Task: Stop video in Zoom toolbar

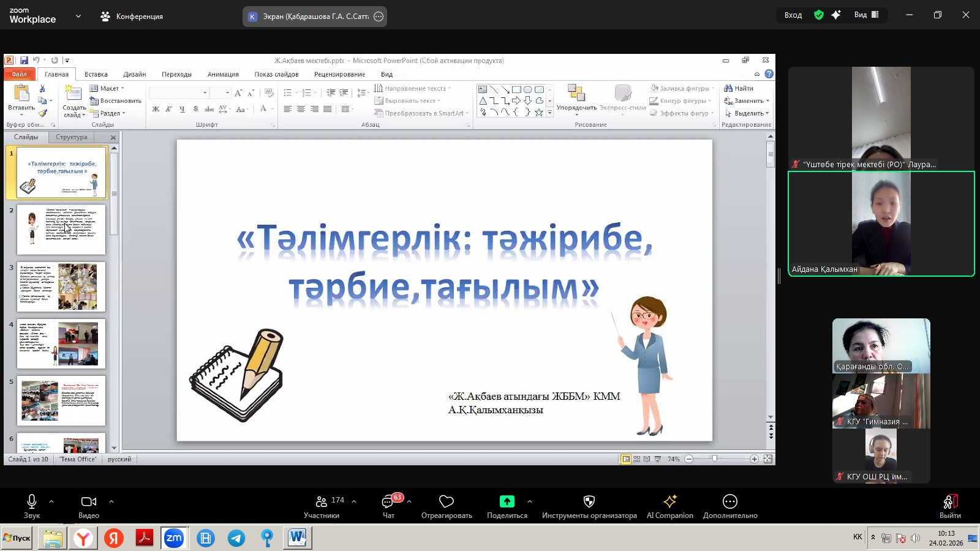Action: click(88, 502)
